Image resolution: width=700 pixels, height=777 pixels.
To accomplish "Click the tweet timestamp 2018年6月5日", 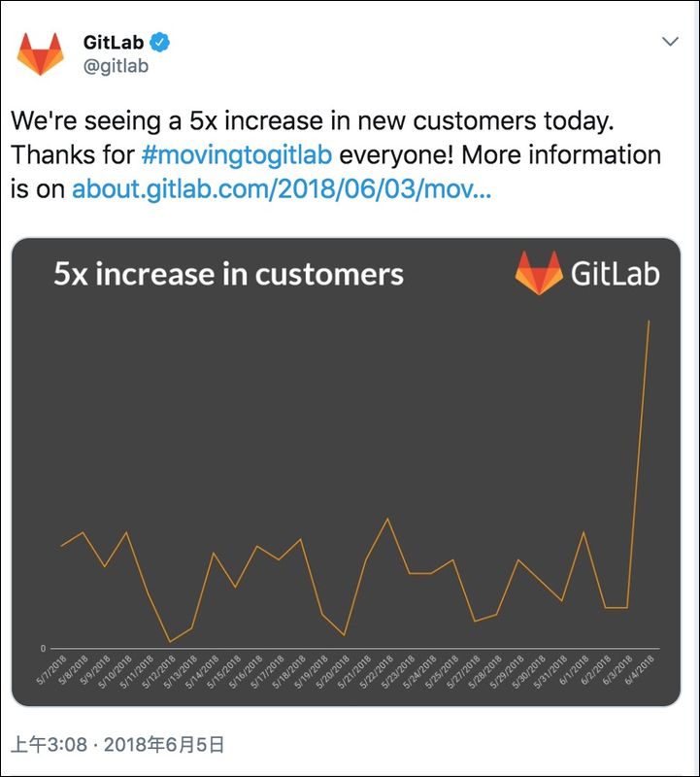I will 164,744.
